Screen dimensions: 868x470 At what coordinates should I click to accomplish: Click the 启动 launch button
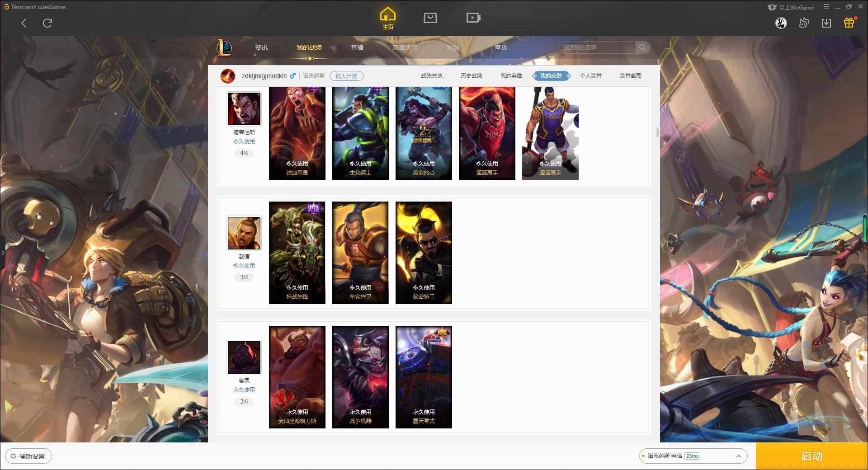coord(812,456)
